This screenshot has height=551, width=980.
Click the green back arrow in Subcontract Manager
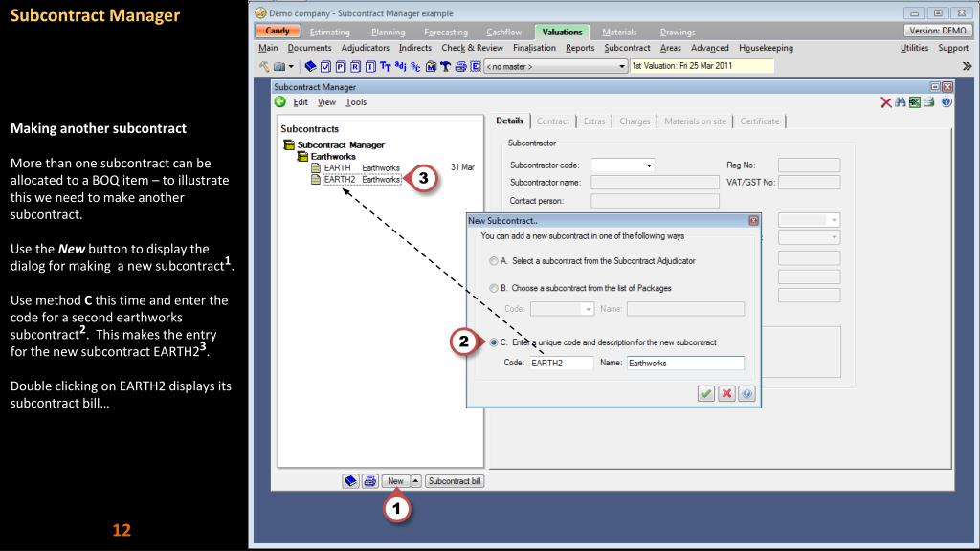pos(280,101)
